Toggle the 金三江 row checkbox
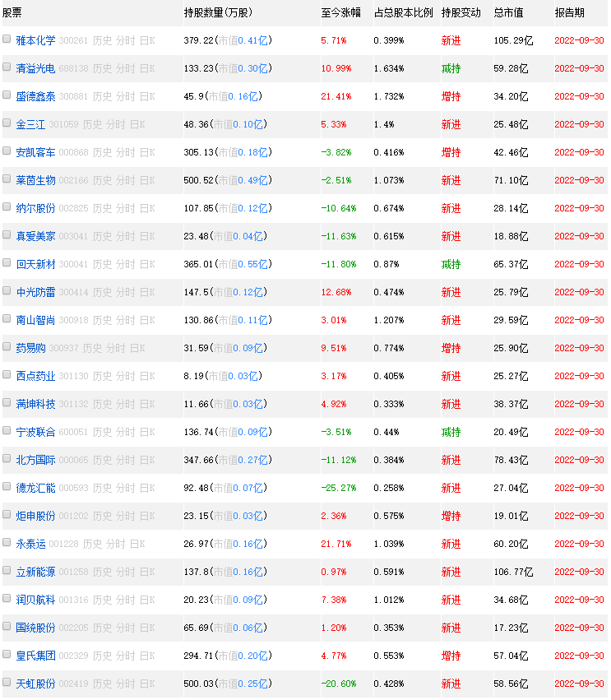 pos(7,123)
